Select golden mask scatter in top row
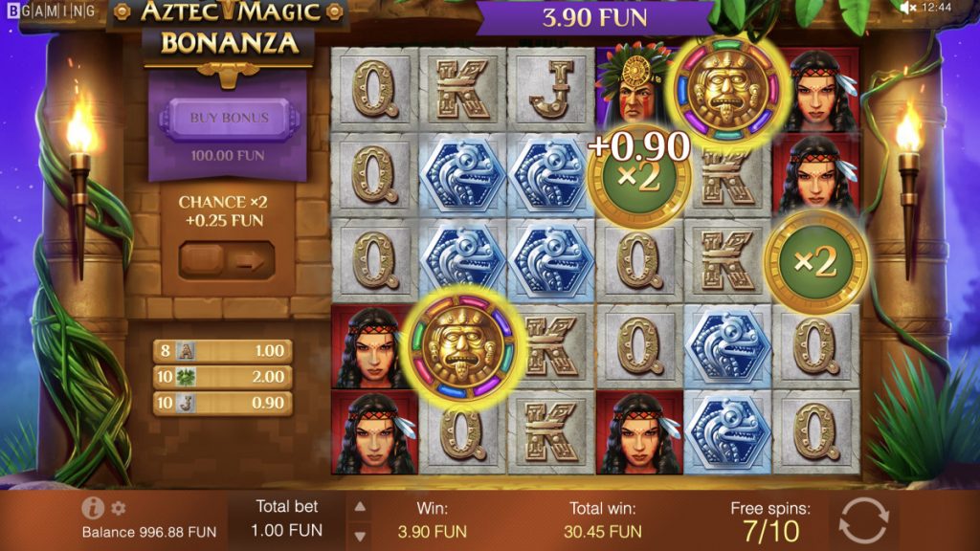Image resolution: width=980 pixels, height=551 pixels. point(727,91)
